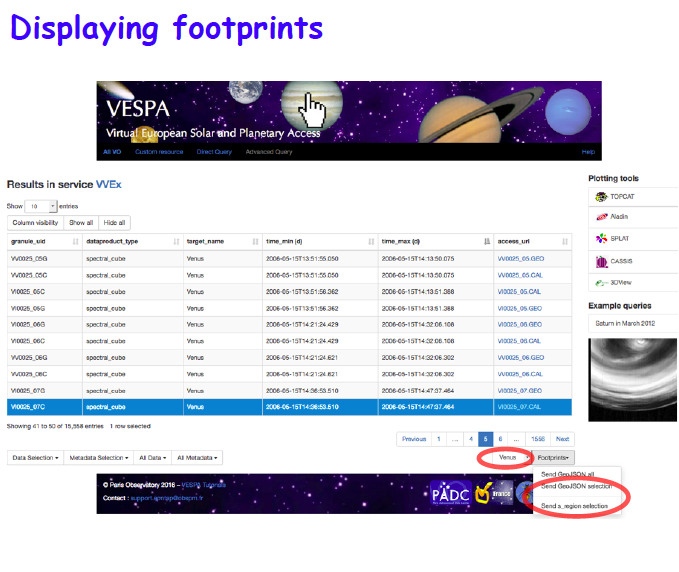
Task: Select current page 5 button
Action: point(485,439)
